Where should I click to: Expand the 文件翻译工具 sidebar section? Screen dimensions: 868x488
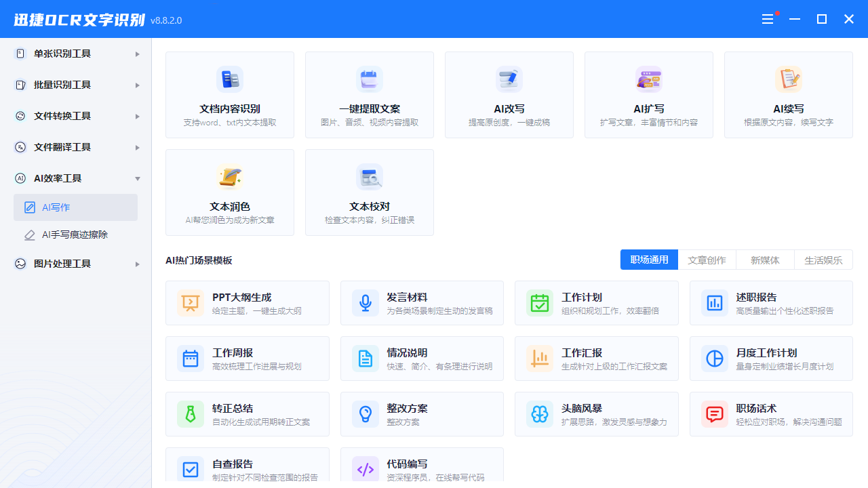75,147
